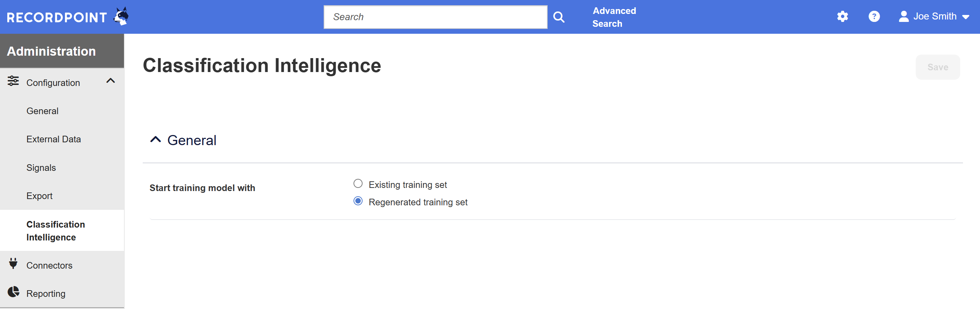Image resolution: width=980 pixels, height=309 pixels.
Task: Click the Reporting pie chart icon
Action: click(13, 292)
